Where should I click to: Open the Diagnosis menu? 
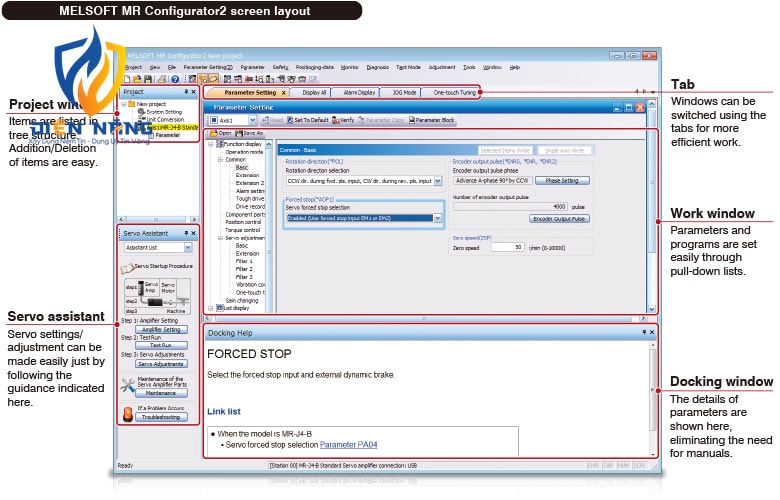coord(378,67)
